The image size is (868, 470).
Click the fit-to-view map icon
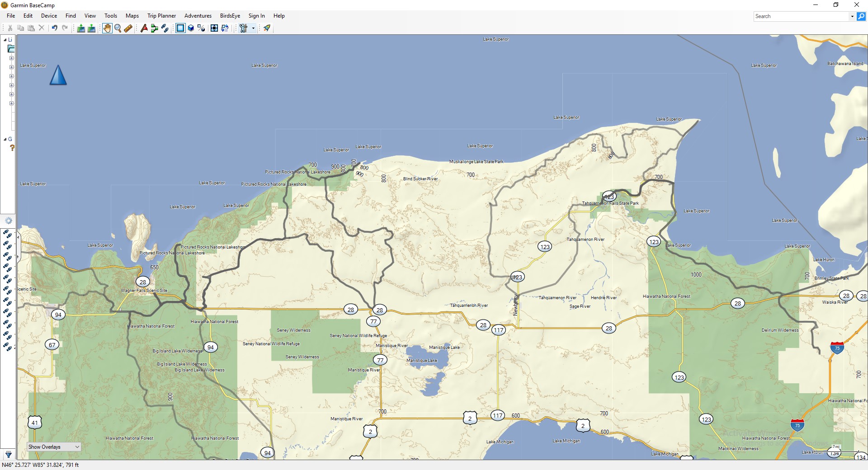[214, 28]
